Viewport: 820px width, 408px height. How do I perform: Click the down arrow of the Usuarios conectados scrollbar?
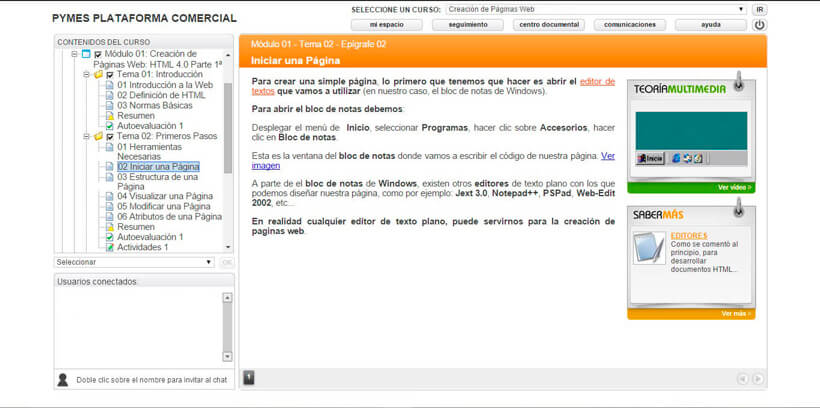click(x=227, y=356)
